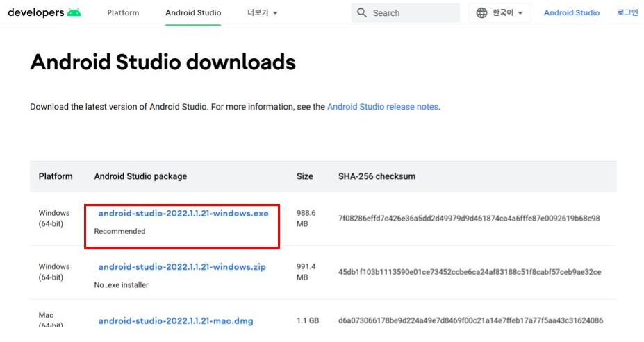The width and height of the screenshot is (644, 342).
Task: Click the Recommended label
Action: 119,231
